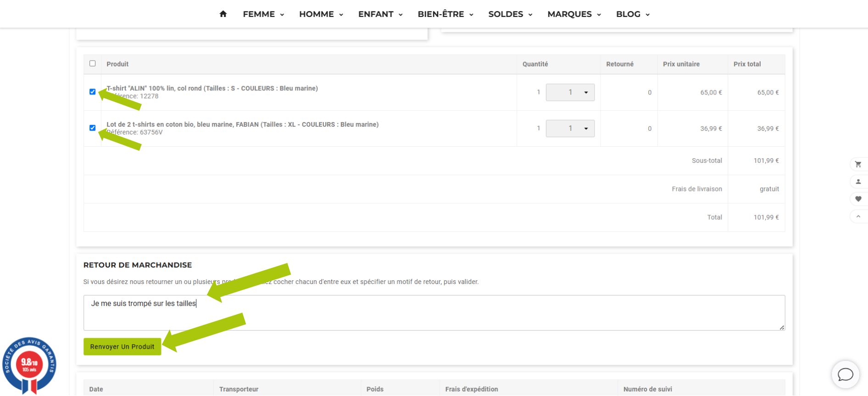
Task: Open the user account icon
Action: [858, 182]
